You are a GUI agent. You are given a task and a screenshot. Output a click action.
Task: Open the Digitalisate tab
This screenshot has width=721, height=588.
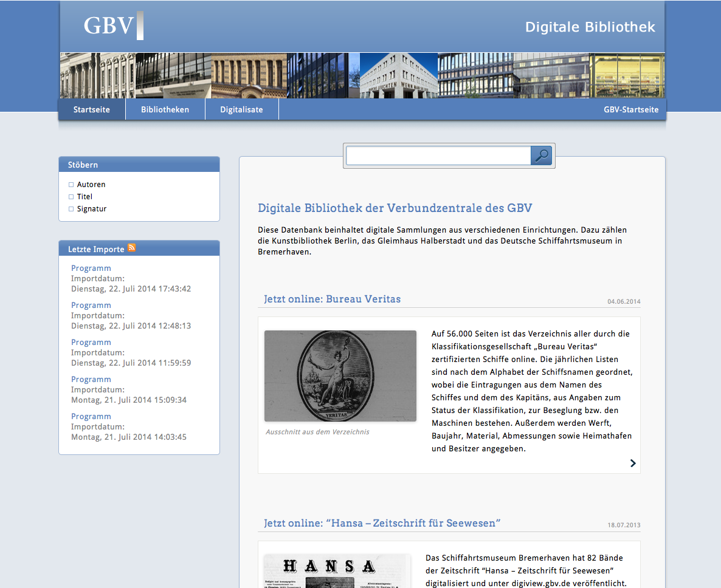coord(241,109)
